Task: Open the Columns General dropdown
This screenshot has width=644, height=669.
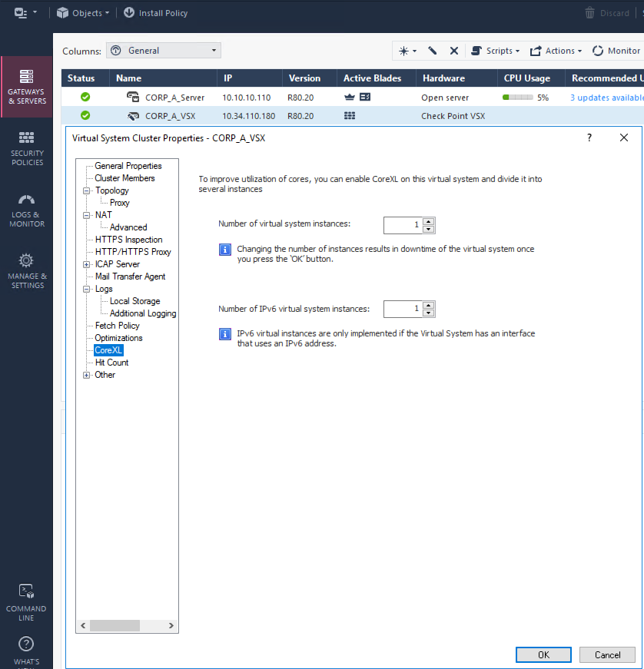Action: tap(164, 51)
